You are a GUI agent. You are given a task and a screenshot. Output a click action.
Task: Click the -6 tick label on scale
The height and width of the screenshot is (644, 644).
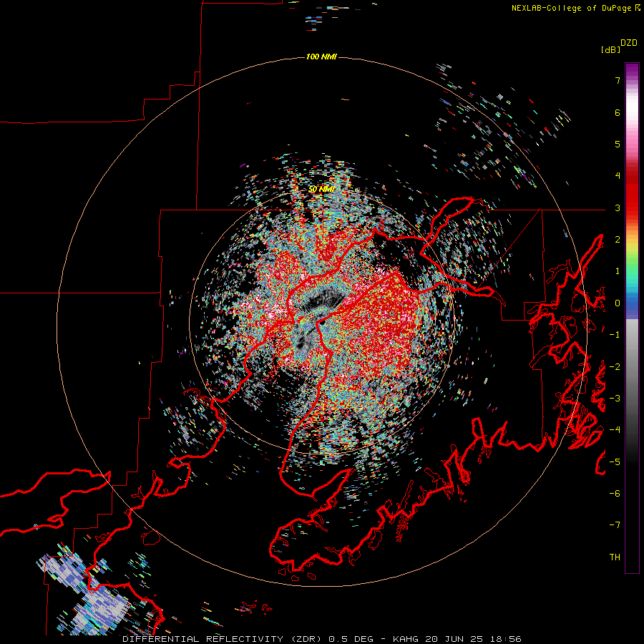615,494
